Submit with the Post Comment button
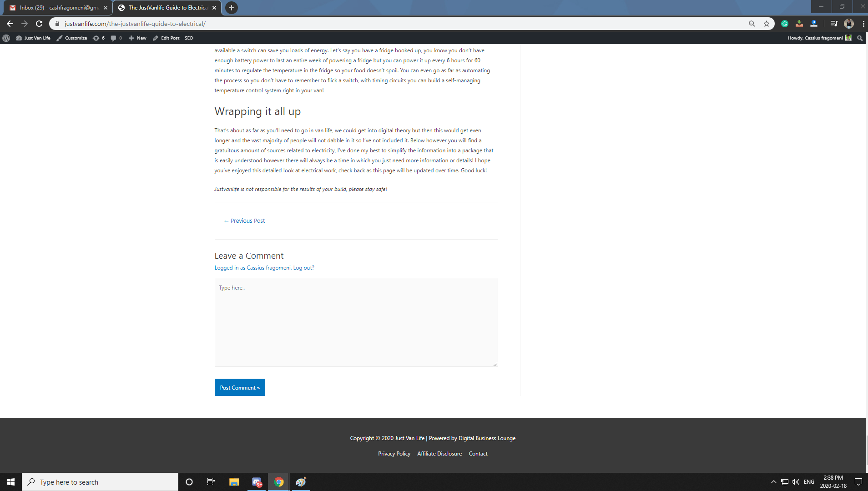 [x=240, y=387]
